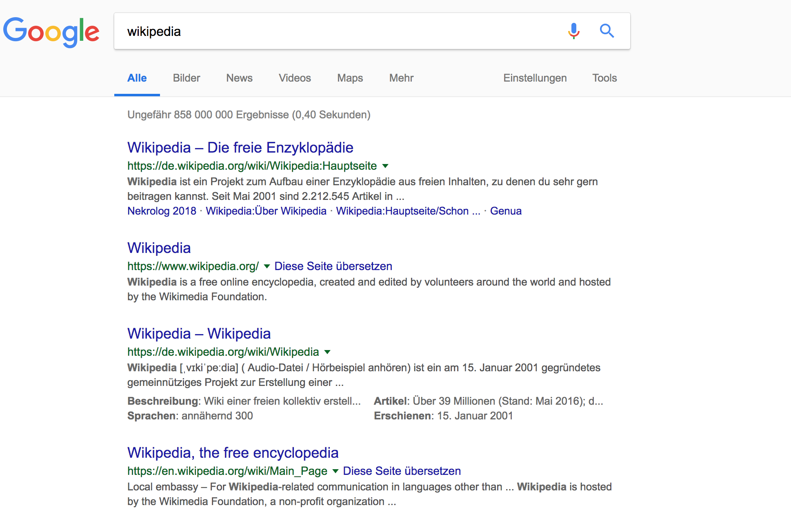791x532 pixels.
Task: Expand arrow next to de.wikipedia.org/wiki/Wikipedia URL
Action: (x=327, y=352)
